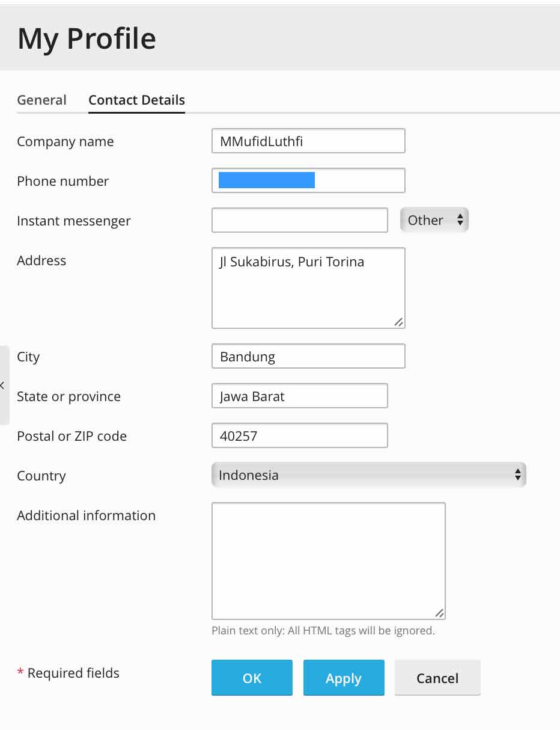The image size is (560, 730).
Task: Click the Apply button
Action: coord(344,678)
